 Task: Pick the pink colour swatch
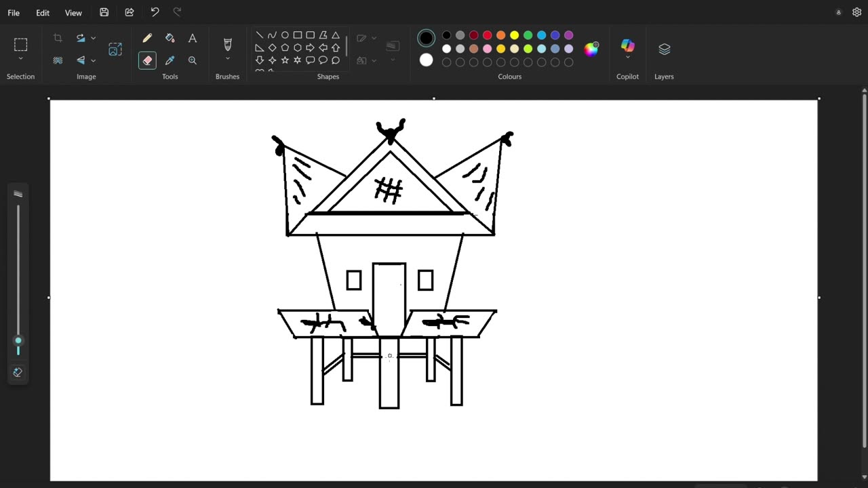[x=488, y=49]
